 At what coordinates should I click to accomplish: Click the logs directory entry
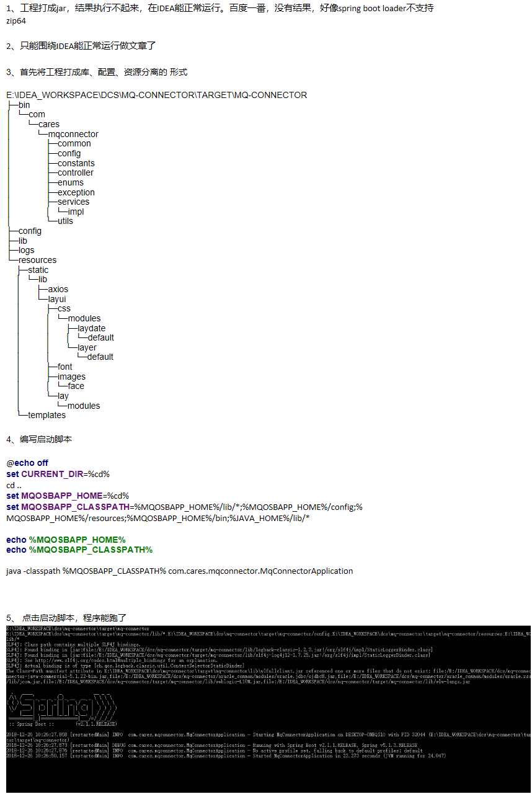click(26, 251)
